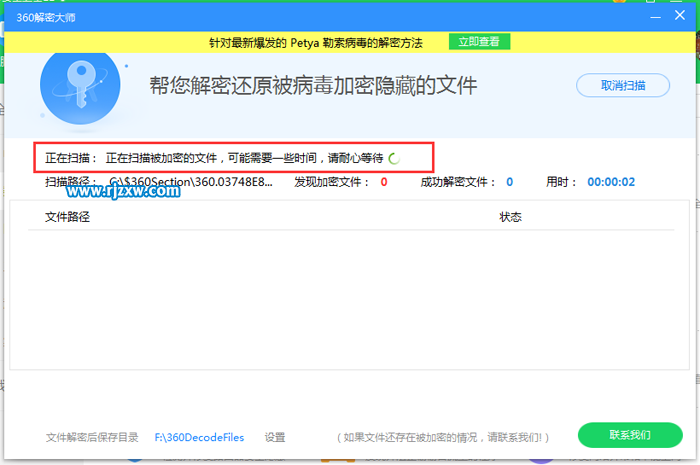The height and width of the screenshot is (465, 700).
Task: Open the F:\360DecodeFiles save directory link
Action: [199, 437]
